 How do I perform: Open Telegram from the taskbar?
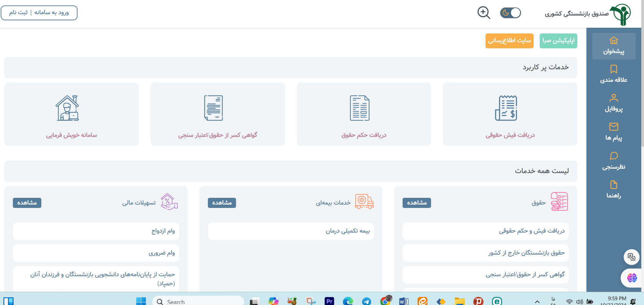[x=367, y=301]
